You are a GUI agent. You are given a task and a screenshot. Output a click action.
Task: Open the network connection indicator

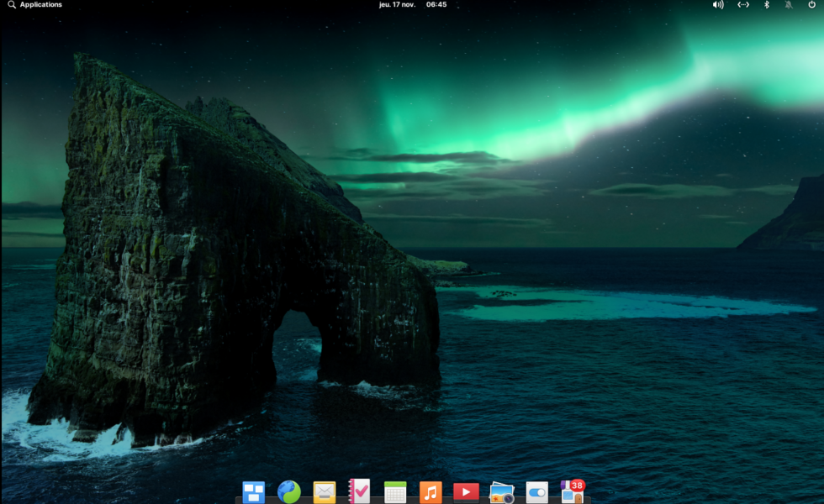click(743, 5)
